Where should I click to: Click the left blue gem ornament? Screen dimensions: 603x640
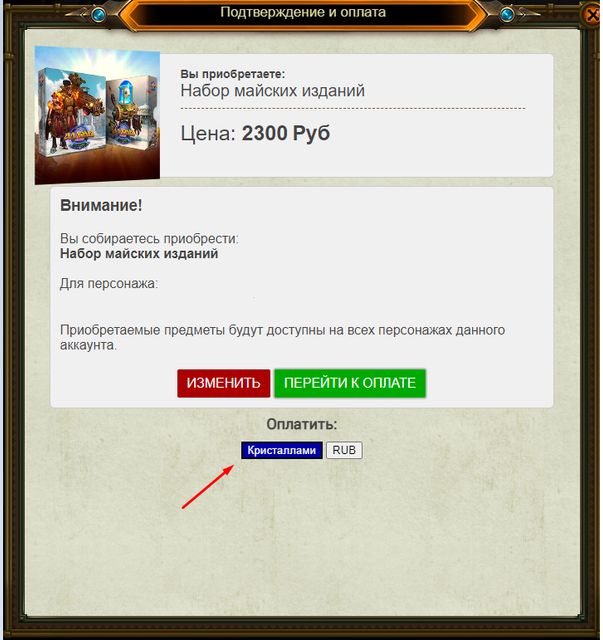(x=98, y=15)
